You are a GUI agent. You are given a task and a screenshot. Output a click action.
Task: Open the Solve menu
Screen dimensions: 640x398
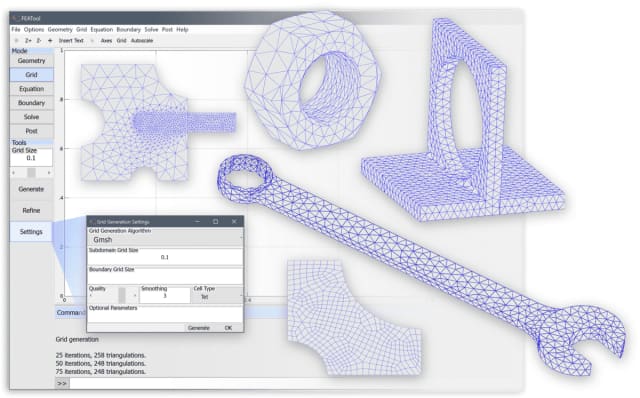tap(151, 29)
